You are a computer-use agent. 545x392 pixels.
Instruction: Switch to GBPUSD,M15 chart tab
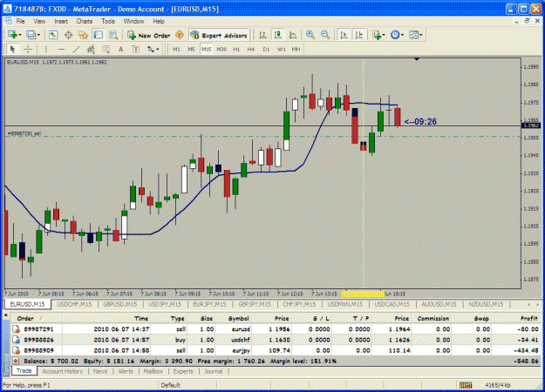click(120, 304)
